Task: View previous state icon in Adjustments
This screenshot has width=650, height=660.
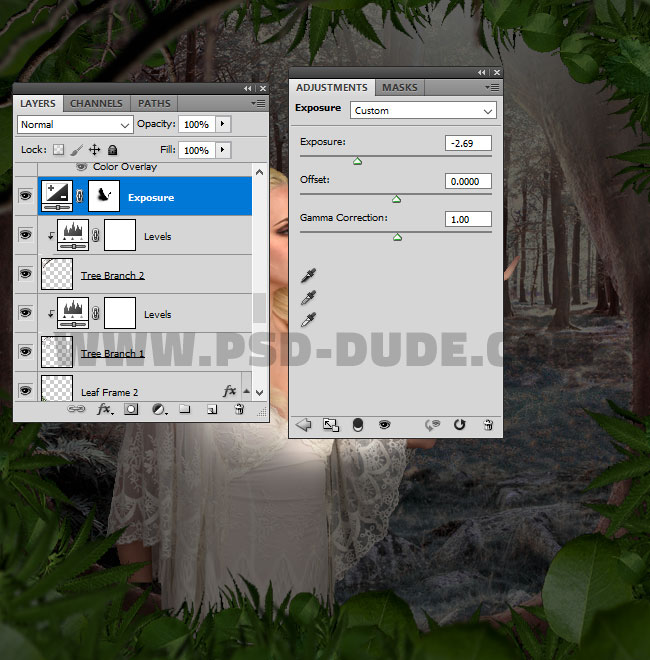Action: (432, 425)
